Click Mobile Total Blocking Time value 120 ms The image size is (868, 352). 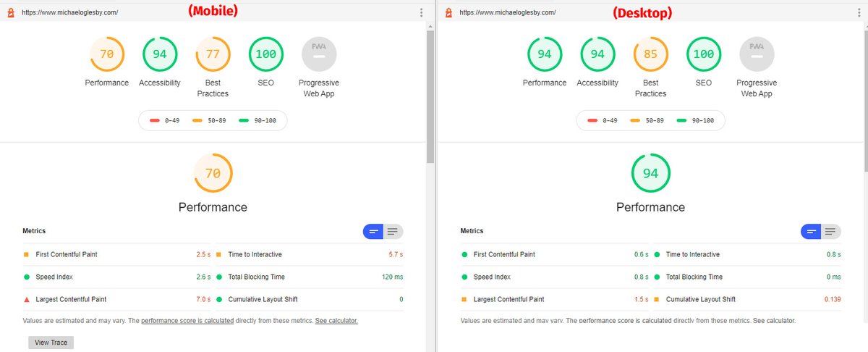click(x=393, y=277)
